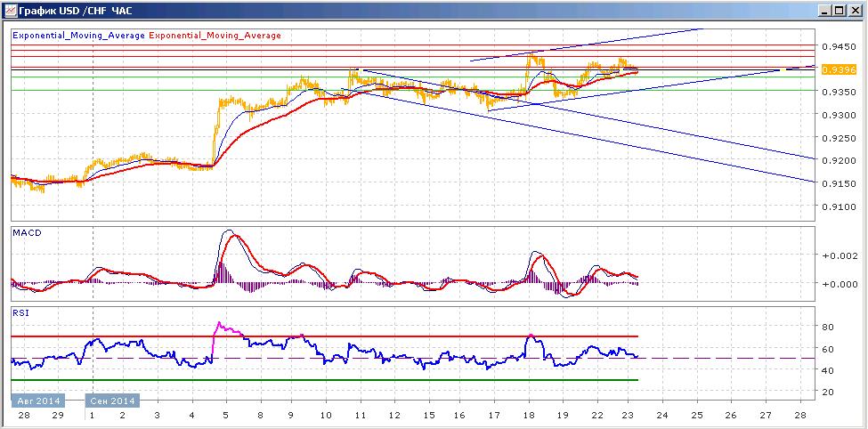Click the chart window icon in title bar
The height and width of the screenshot is (429, 868).
point(10,10)
